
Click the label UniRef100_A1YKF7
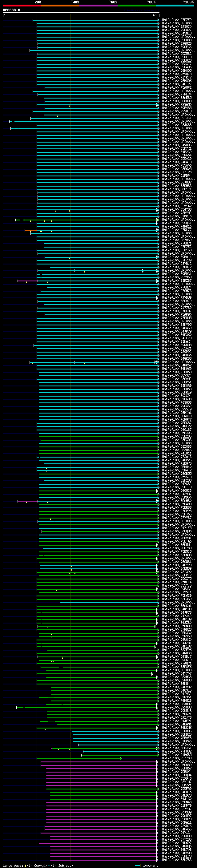tap(177, 78)
